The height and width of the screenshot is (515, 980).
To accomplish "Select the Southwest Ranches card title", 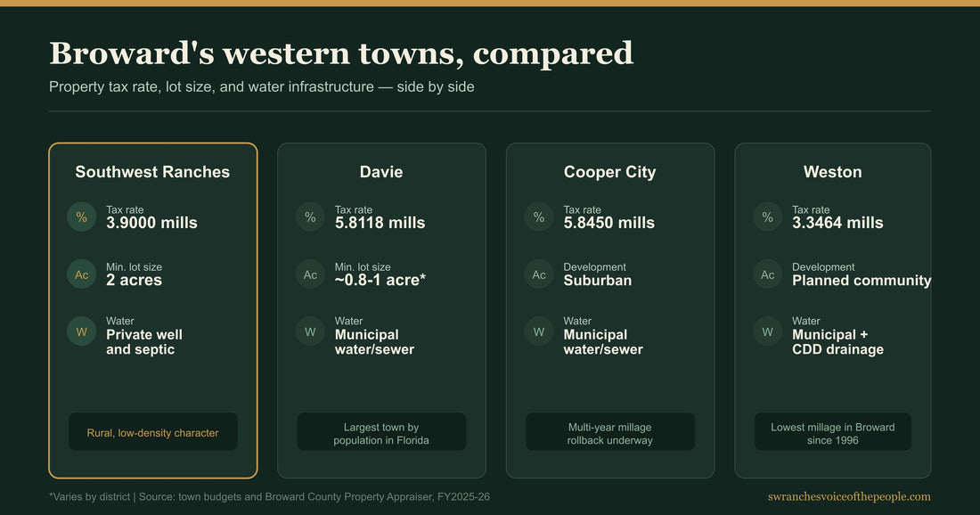I will click(152, 172).
